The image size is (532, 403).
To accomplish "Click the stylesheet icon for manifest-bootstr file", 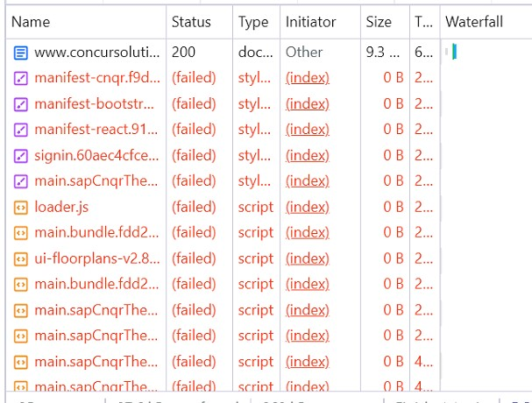I will pyautogui.click(x=20, y=104).
